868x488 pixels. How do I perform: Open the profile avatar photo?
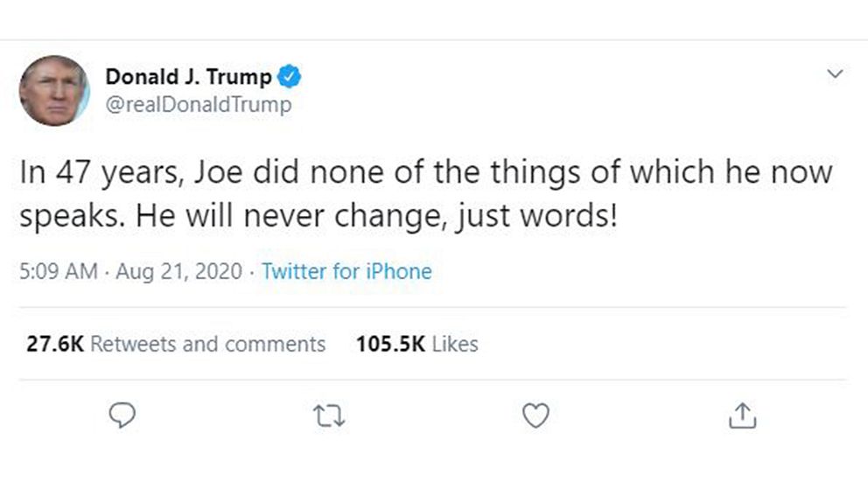[54, 90]
